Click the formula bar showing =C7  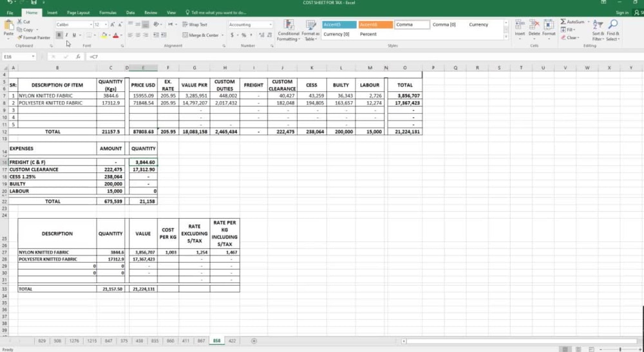[x=363, y=57]
